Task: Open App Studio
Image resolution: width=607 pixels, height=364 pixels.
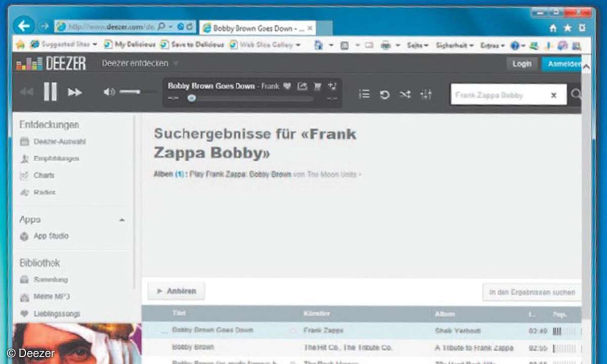Action: click(x=44, y=236)
